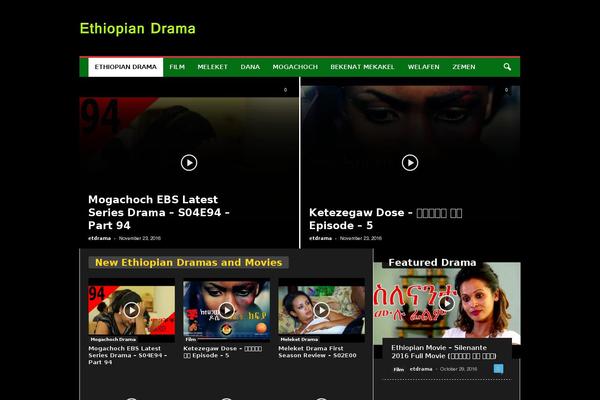Play the Ketezegaw Dose small thumbnail video
Viewport: 600px width, 400px height.
pyautogui.click(x=227, y=310)
